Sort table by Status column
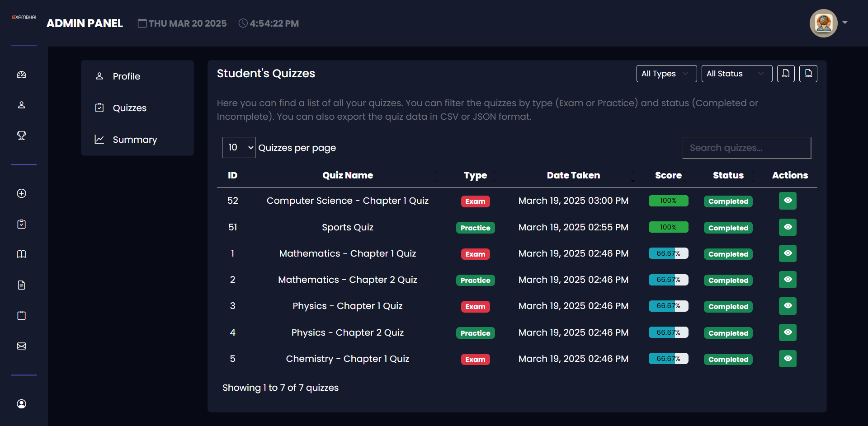 click(728, 175)
